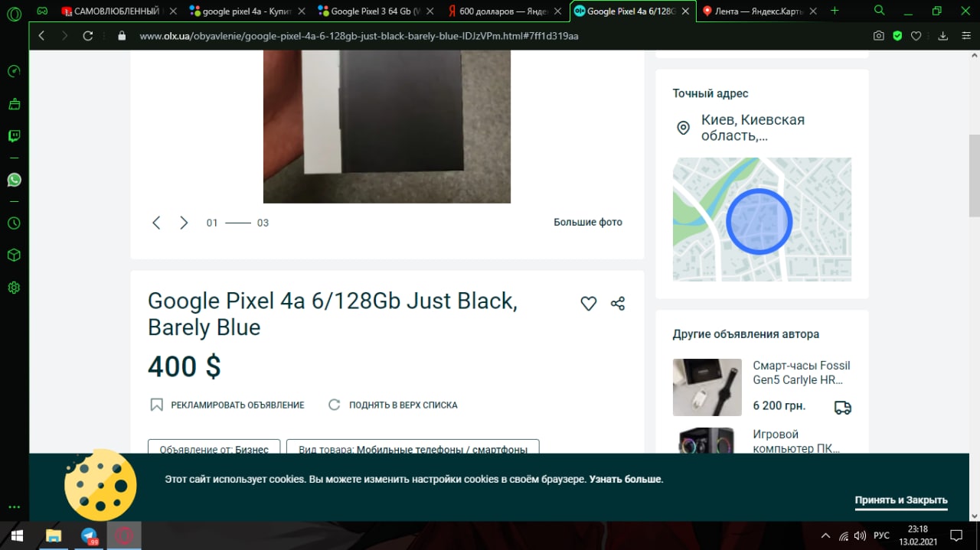Bookmark page with toolbar heart icon
This screenshot has width=980, height=550.
916,36
